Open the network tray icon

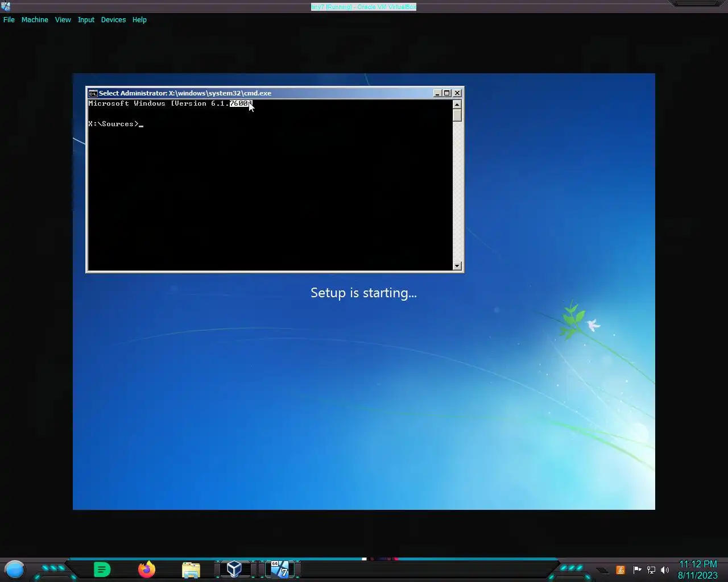(x=651, y=570)
